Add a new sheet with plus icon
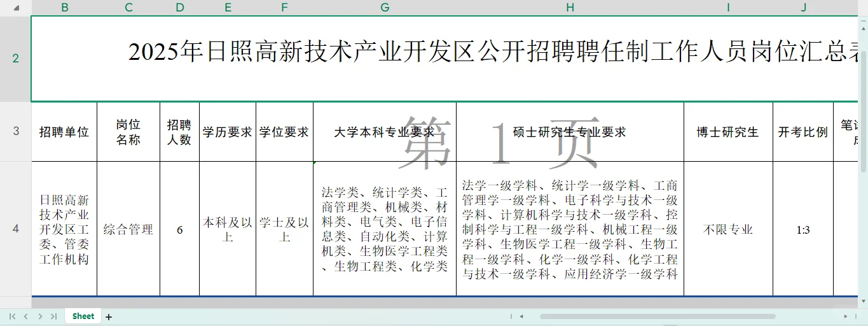Image resolution: width=868 pixels, height=326 pixels. [109, 316]
